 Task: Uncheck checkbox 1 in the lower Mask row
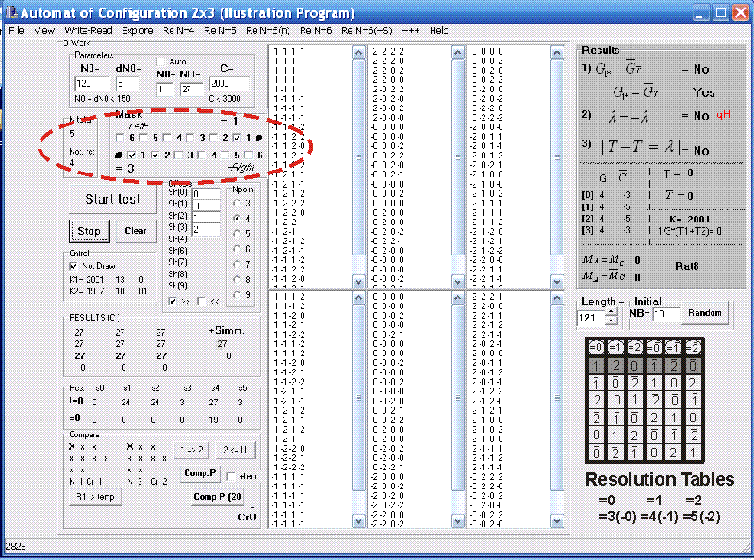[131, 156]
